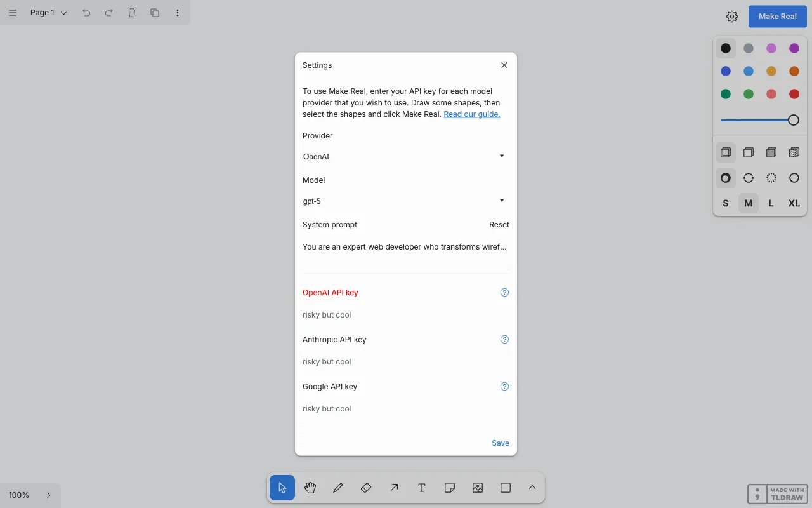Select the Arrow tool
Image resolution: width=812 pixels, height=508 pixels.
[x=394, y=488]
